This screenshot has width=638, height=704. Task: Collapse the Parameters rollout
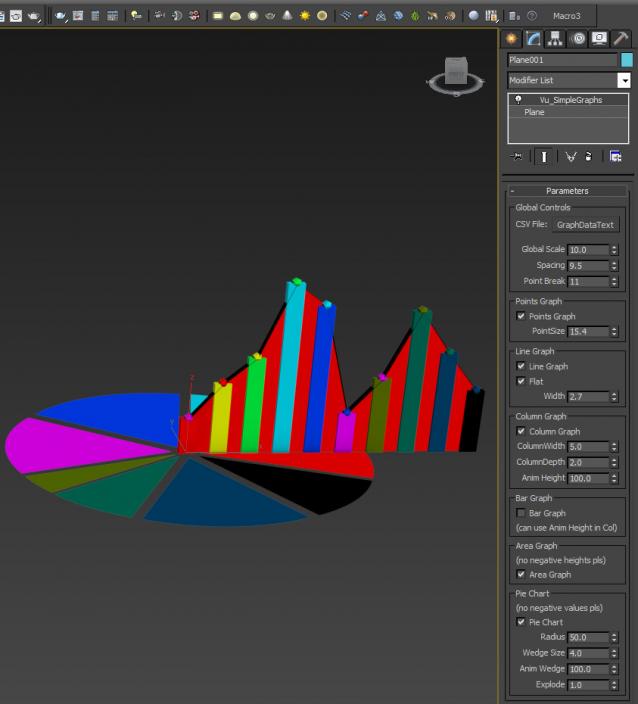click(x=567, y=191)
